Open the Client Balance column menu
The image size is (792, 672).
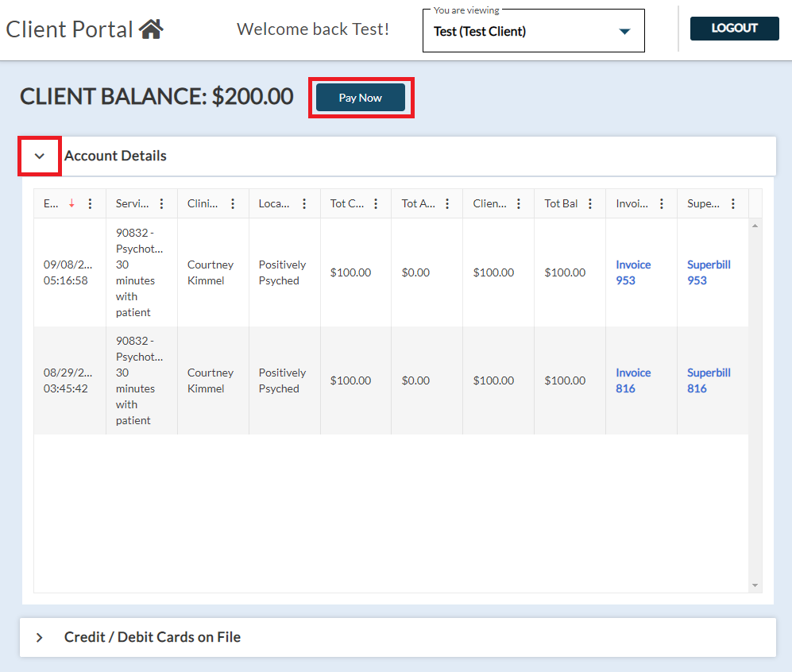[x=519, y=204]
